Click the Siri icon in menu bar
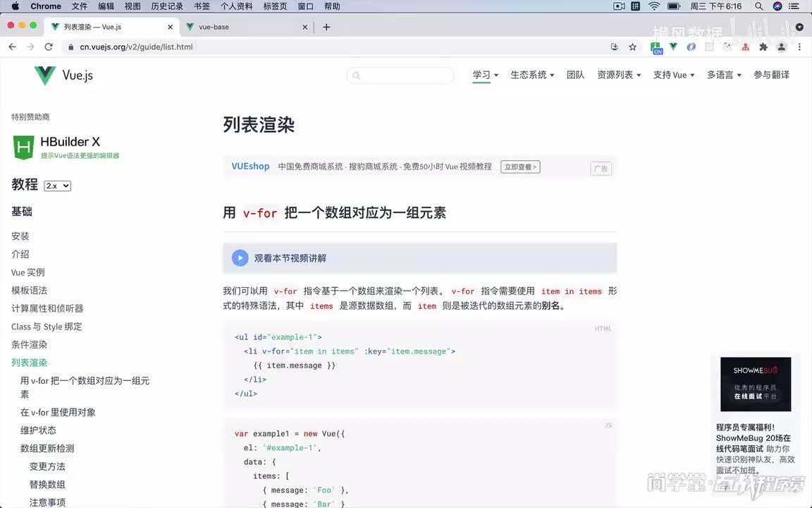 coord(777,6)
